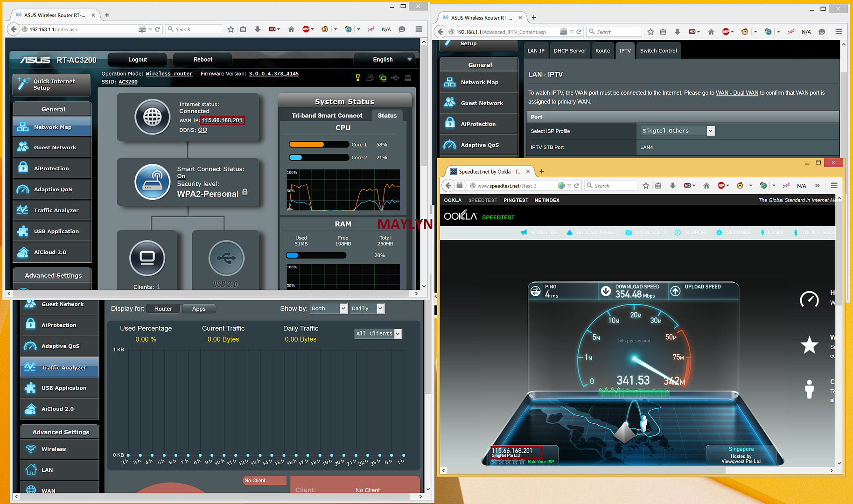The image size is (853, 504).
Task: Open the English language dropdown
Action: (x=384, y=59)
